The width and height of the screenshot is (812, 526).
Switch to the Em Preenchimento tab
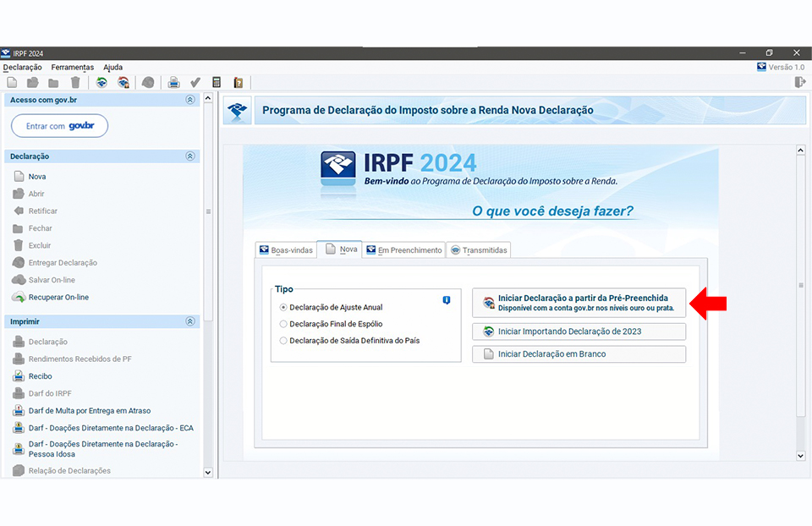(x=404, y=250)
